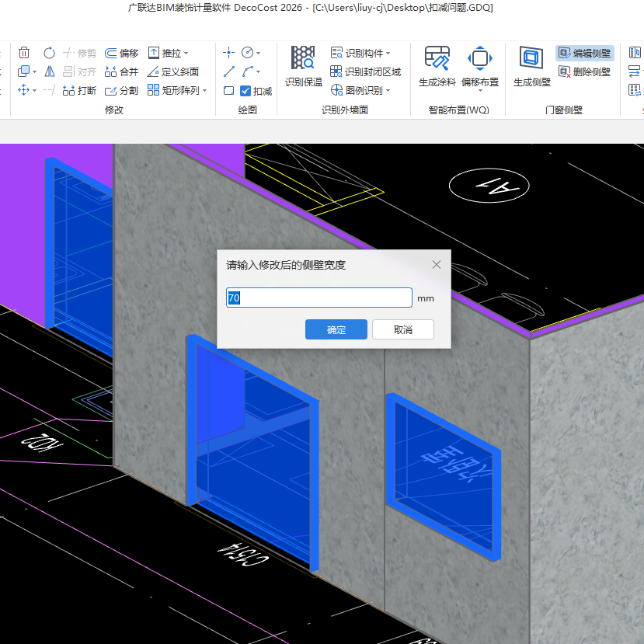Click the 合并 (Merge) tool

tap(121, 71)
